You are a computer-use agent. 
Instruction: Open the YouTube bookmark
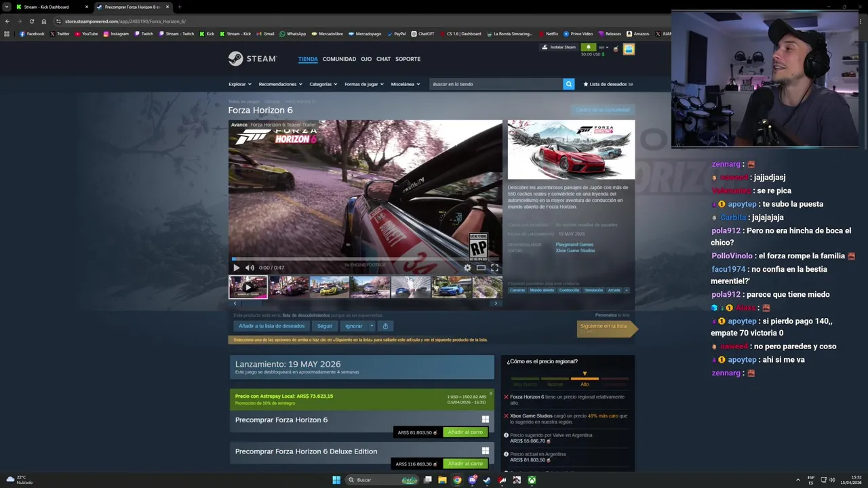coord(86,34)
